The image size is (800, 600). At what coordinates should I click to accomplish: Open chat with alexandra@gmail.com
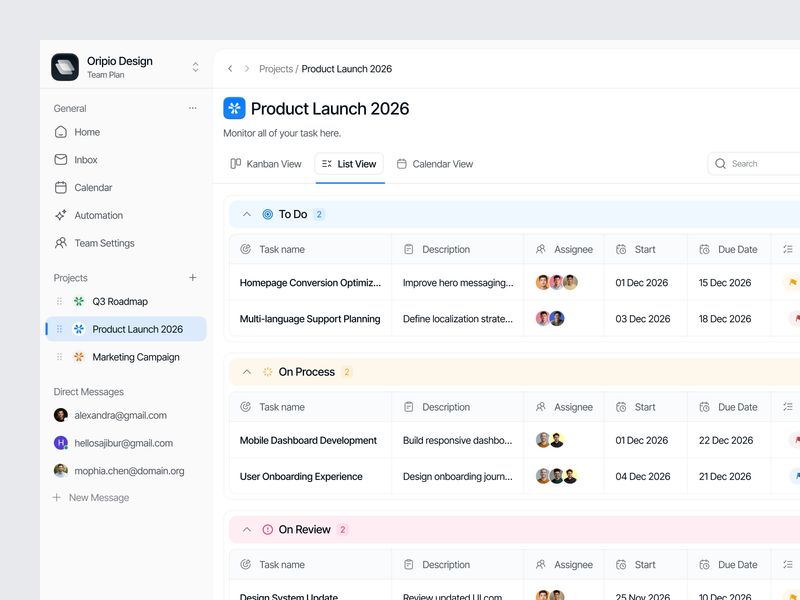[x=110, y=415]
